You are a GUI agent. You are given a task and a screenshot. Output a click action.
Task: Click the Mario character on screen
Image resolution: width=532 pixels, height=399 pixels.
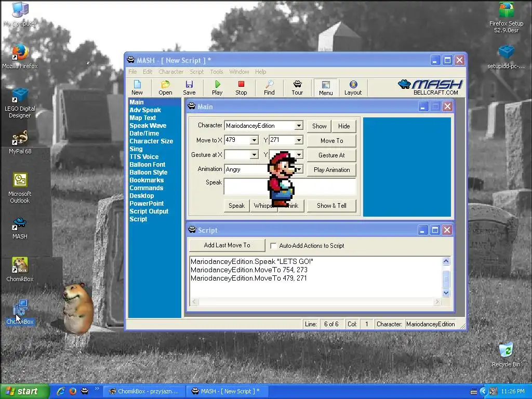(281, 179)
